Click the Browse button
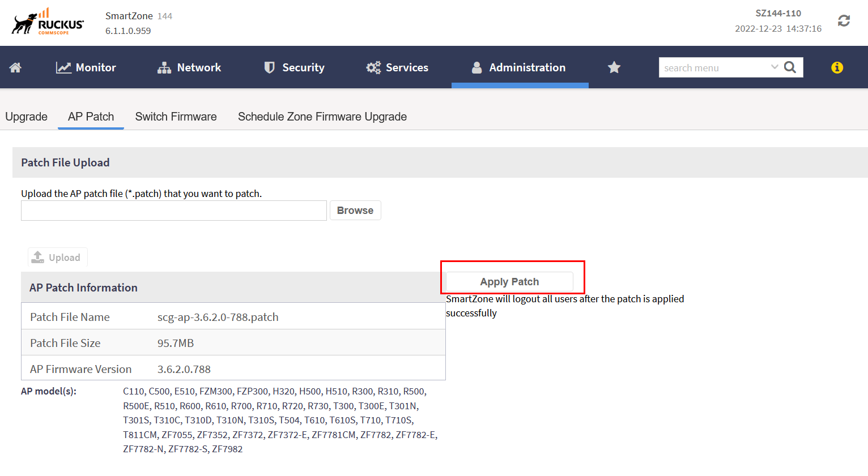The height and width of the screenshot is (476, 868). 355,211
